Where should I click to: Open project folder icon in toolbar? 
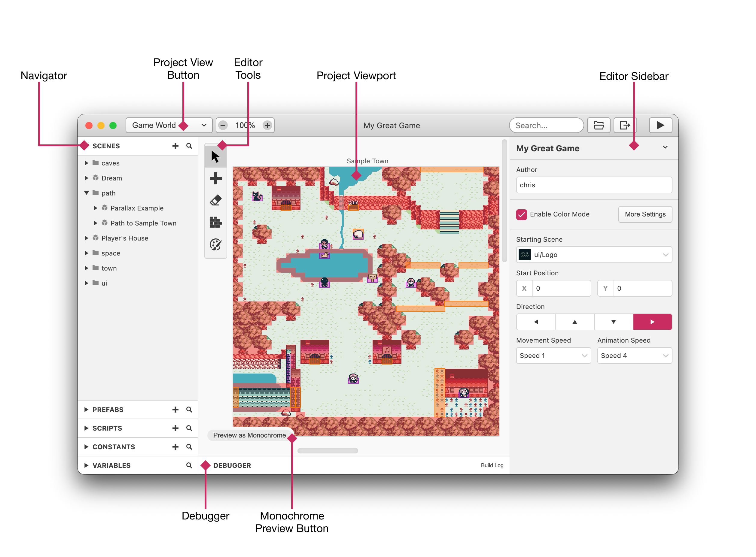pos(598,126)
